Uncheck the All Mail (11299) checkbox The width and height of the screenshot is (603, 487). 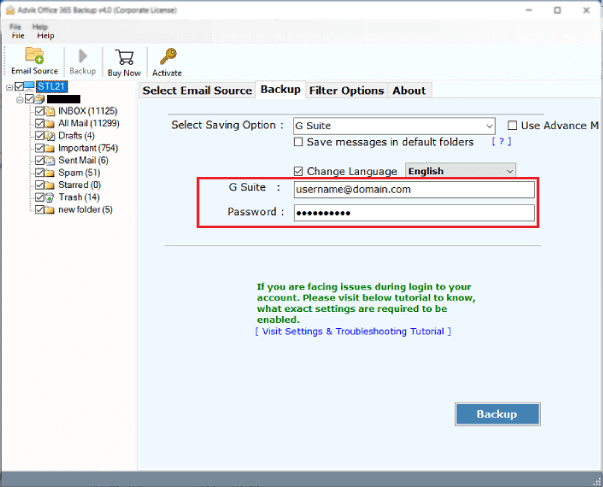click(40, 123)
